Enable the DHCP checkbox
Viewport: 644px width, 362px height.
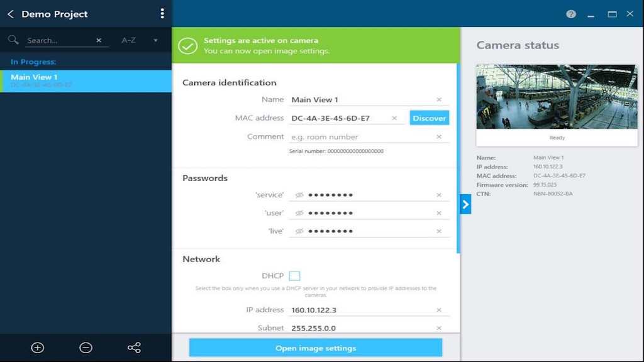click(295, 276)
